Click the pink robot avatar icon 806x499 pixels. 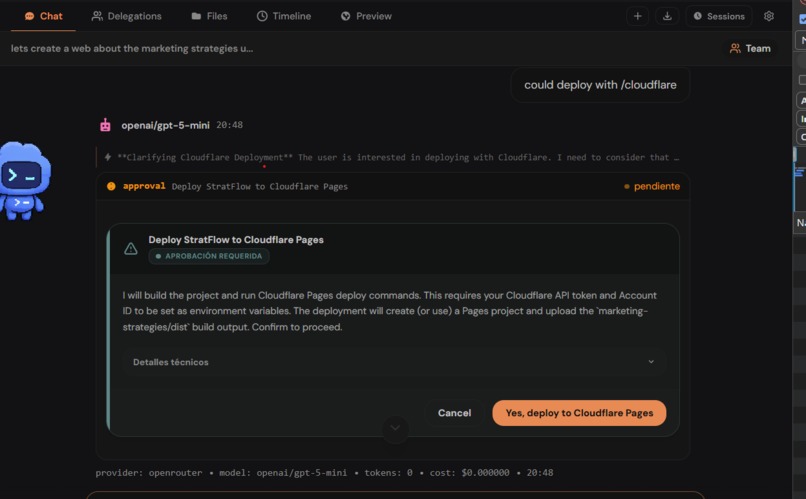(x=105, y=125)
